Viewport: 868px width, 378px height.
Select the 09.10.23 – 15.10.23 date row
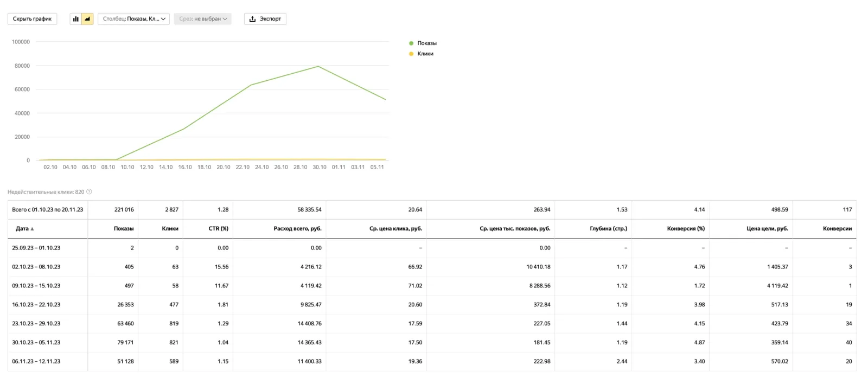(x=432, y=286)
